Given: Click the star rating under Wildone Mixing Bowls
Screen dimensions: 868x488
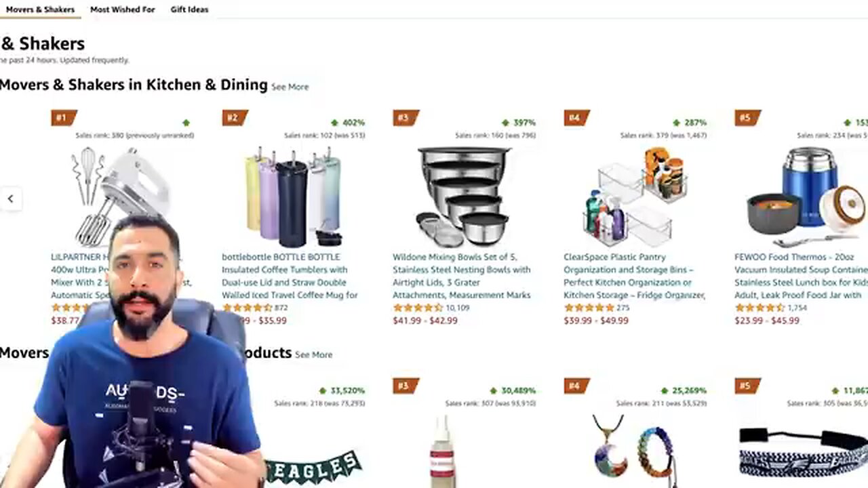Looking at the screenshot, I should [418, 308].
